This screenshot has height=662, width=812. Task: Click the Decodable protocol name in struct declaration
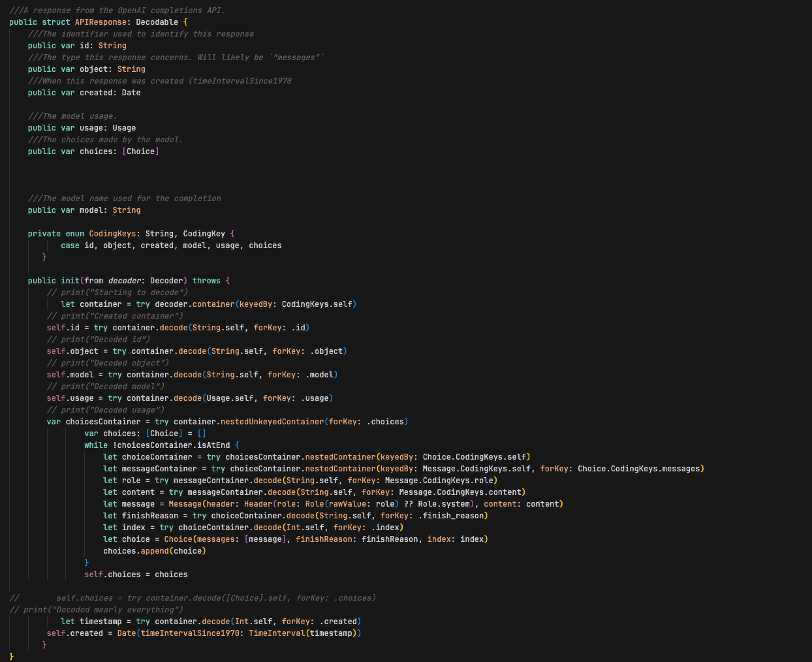[x=157, y=22]
